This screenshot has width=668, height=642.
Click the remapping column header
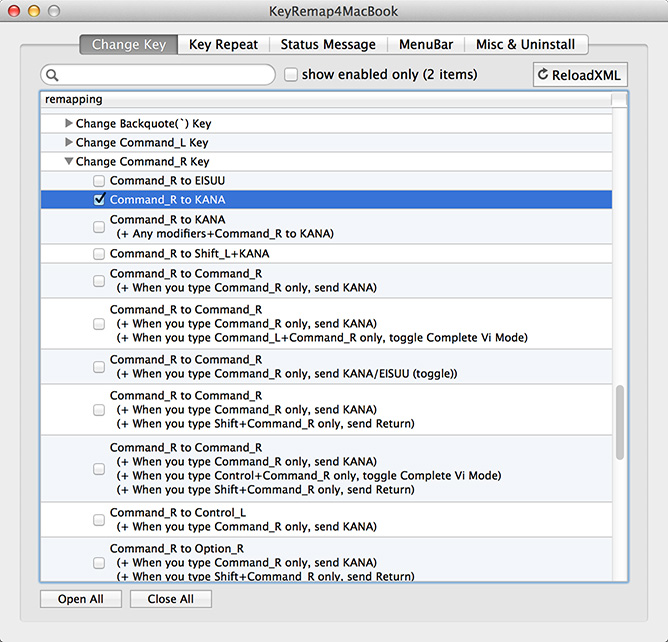pos(326,99)
